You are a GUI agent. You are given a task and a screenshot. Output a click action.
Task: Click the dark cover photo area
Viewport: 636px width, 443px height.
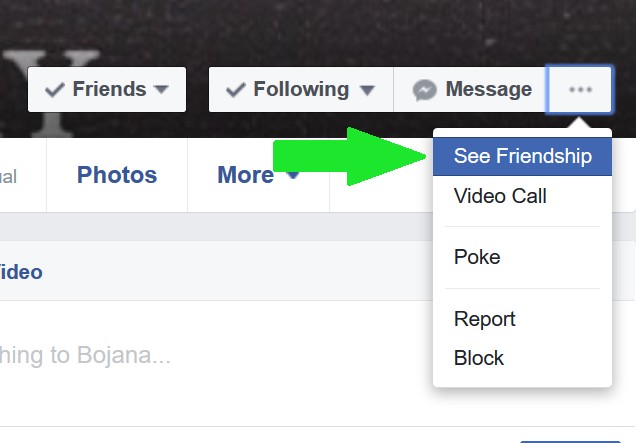(300, 30)
